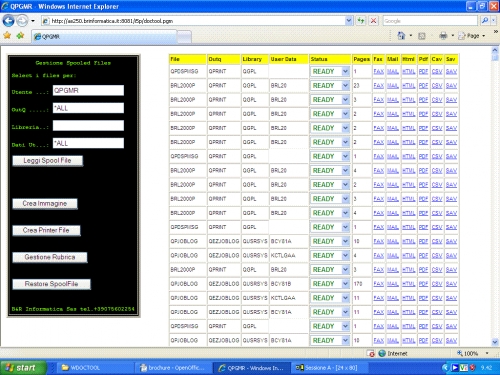Click FAX link in first QPDSPMSG row
The width and height of the screenshot is (500, 375).
(379, 71)
